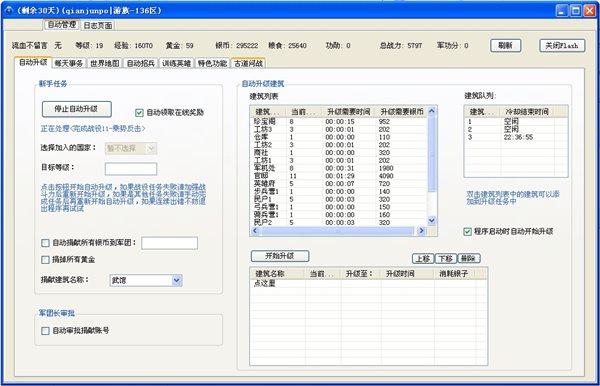This screenshot has width=600, height=386.
Task: Open the 捐献建筑名称 dropdown showing 武馆
Action: 146,280
